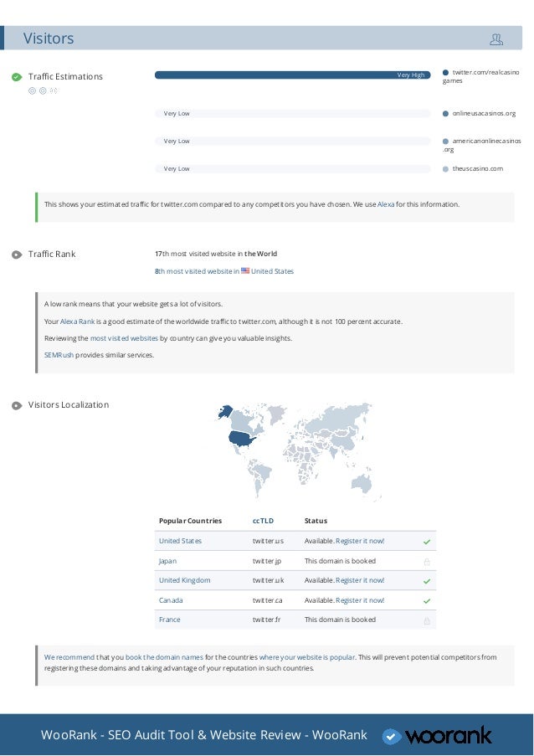Open book the domain names link
Viewport: 534px width, 756px height.
coord(164,657)
